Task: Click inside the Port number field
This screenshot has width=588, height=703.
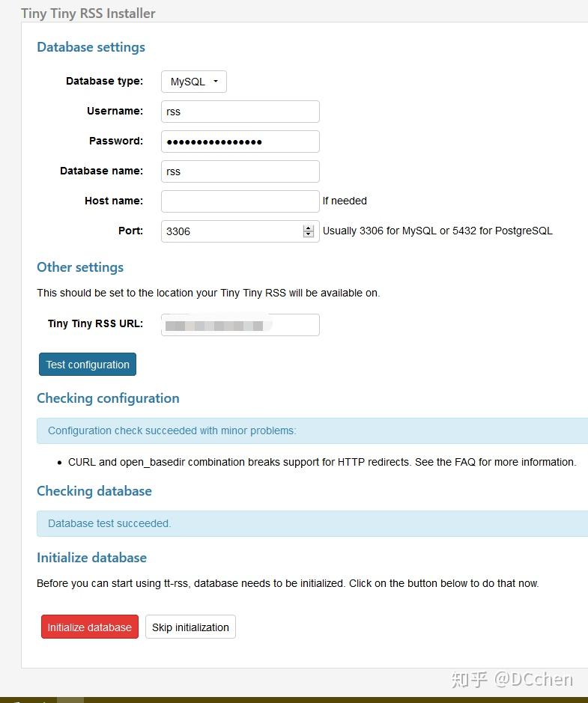Action: 231,231
